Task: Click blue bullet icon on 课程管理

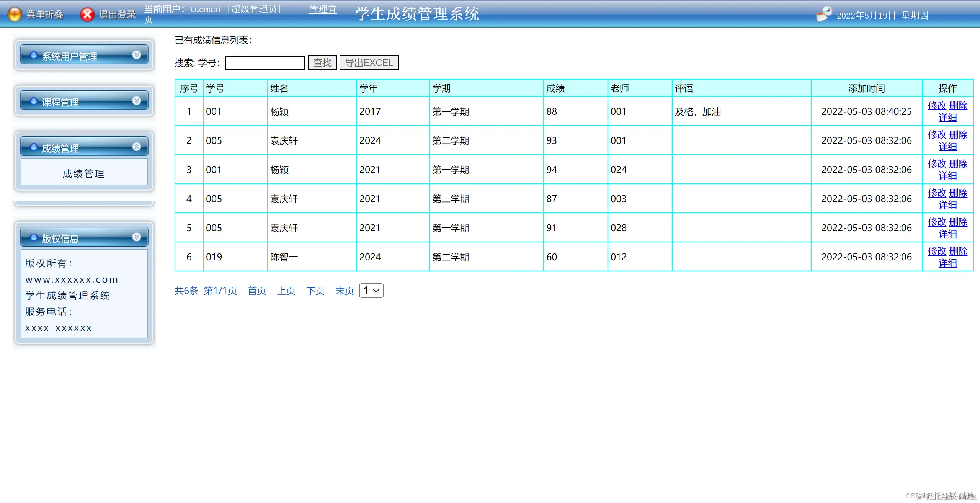Action: 34,101
